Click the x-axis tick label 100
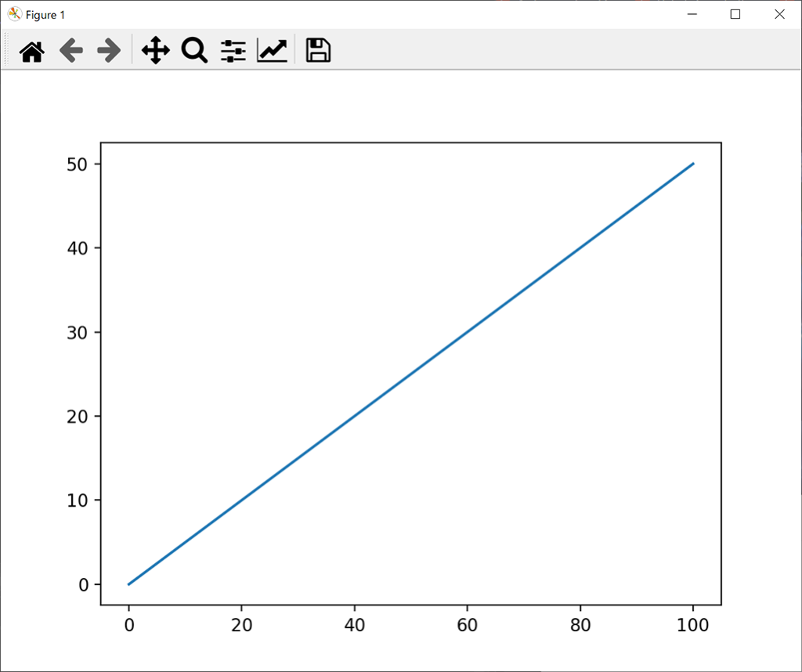Screen dimensions: 802x672 click(x=692, y=624)
